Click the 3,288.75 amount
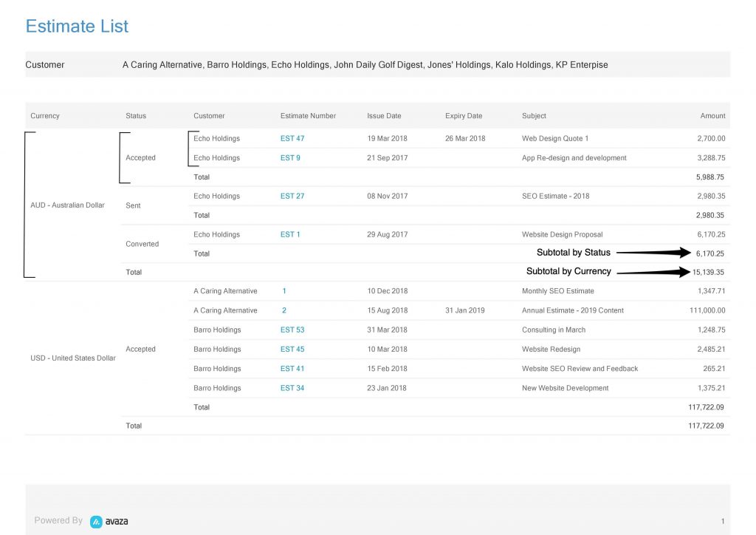 click(711, 157)
